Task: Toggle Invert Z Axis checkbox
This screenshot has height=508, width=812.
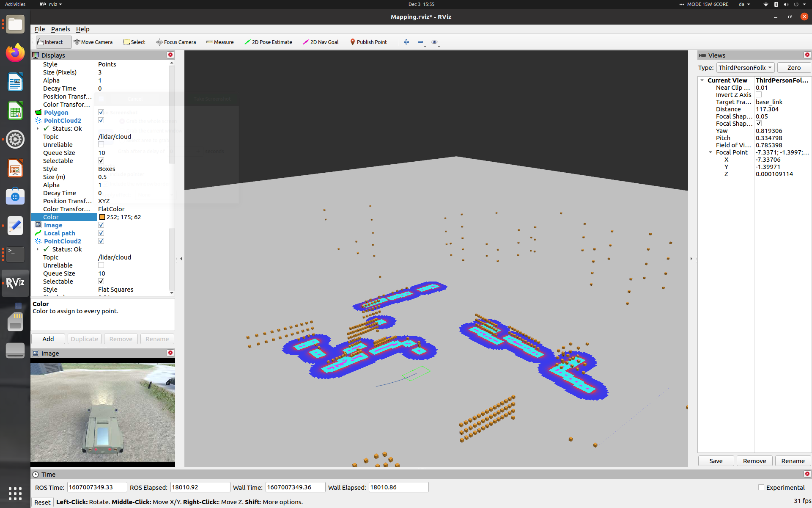Action: coord(759,95)
